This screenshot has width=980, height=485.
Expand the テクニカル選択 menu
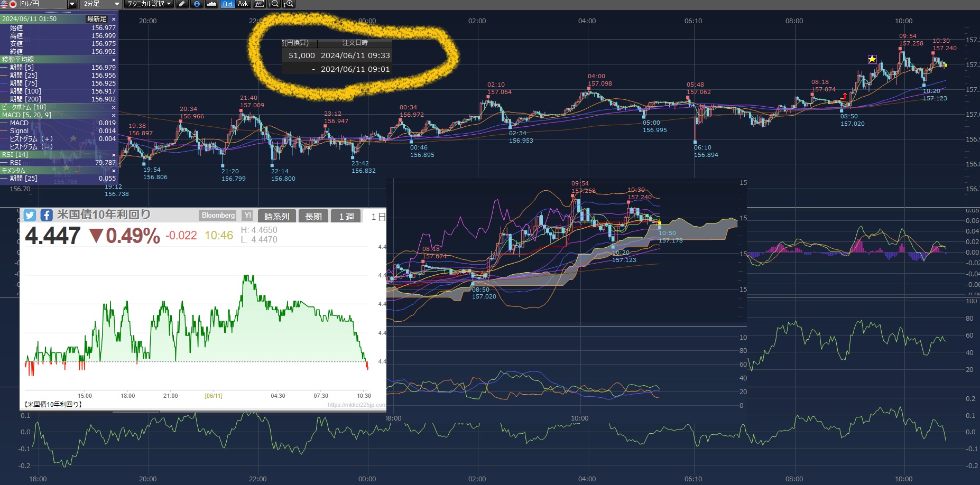click(x=149, y=4)
